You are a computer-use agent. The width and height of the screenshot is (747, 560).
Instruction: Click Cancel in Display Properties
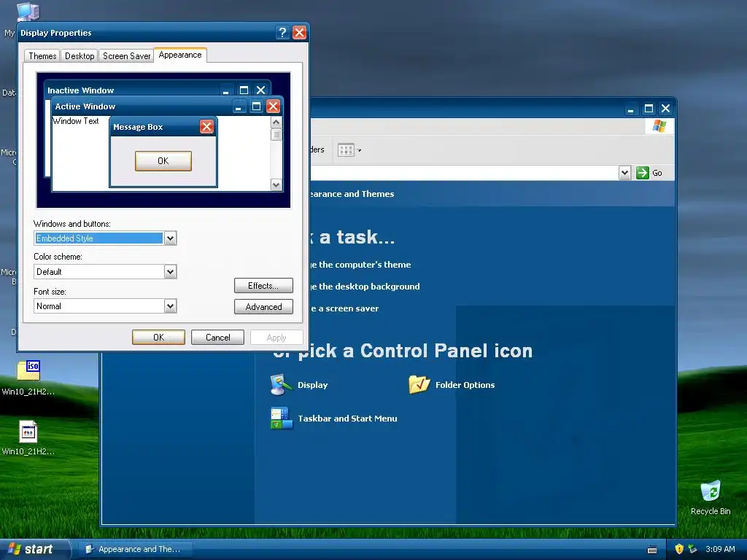[217, 337]
